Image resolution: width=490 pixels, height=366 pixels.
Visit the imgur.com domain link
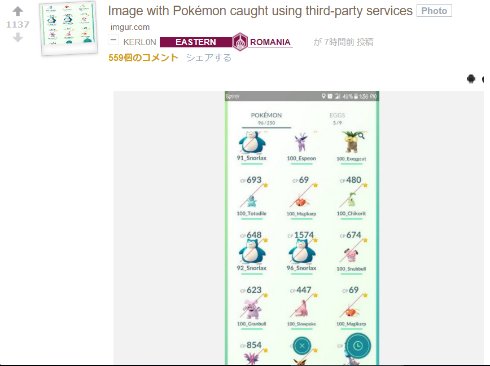tap(130, 27)
